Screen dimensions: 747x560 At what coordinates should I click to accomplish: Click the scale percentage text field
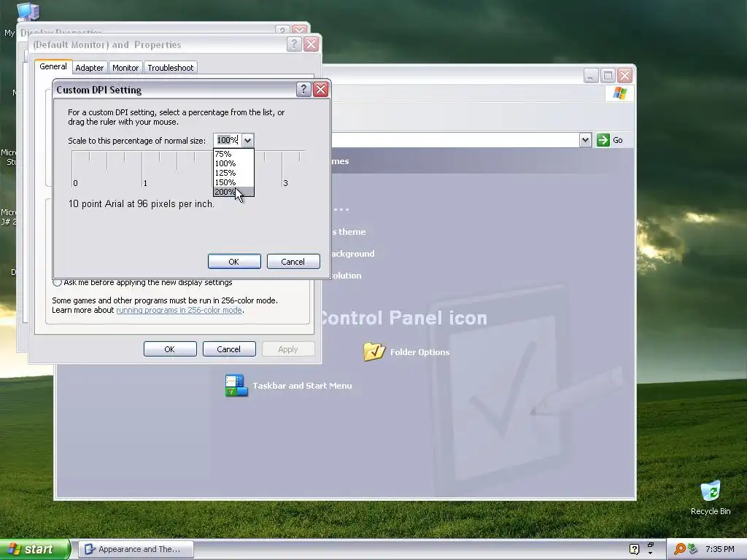228,140
